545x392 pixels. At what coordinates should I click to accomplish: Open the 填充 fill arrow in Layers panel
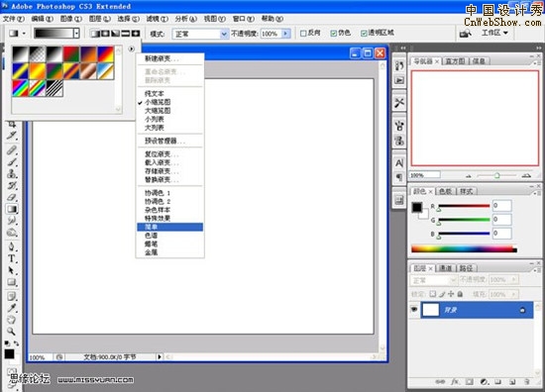click(513, 294)
